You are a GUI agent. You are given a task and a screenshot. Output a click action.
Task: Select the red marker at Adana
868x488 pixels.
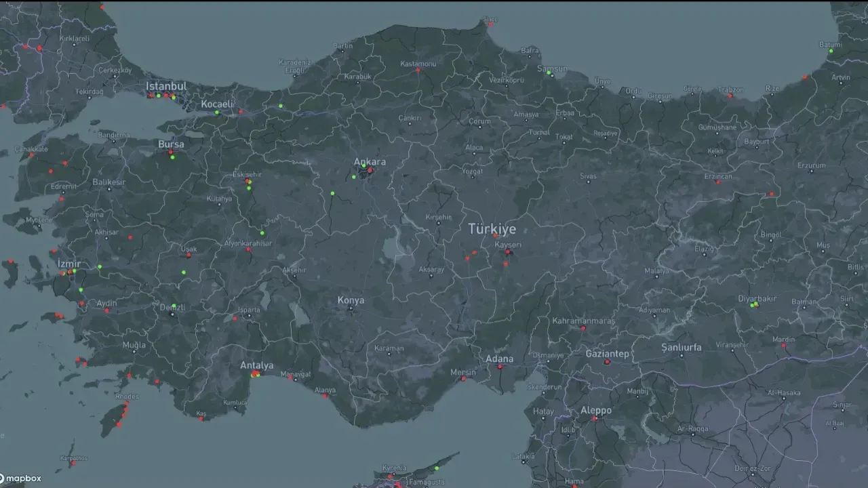500,367
